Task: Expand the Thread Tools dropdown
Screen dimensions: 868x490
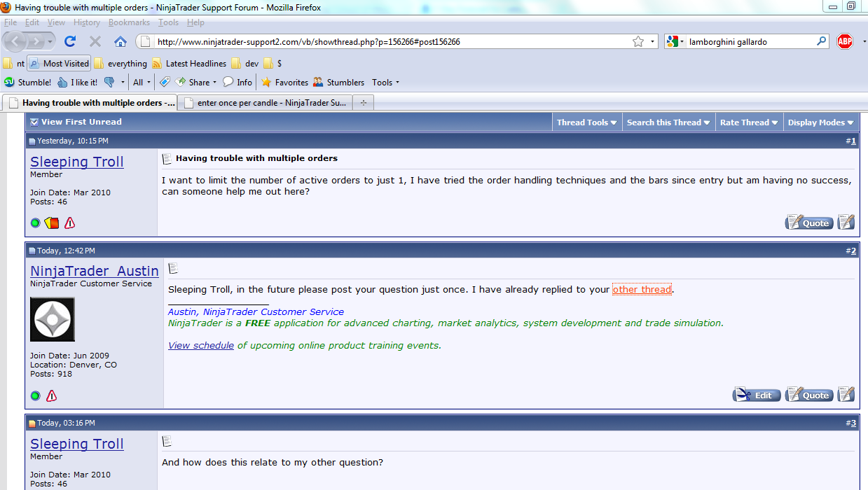Action: [587, 122]
